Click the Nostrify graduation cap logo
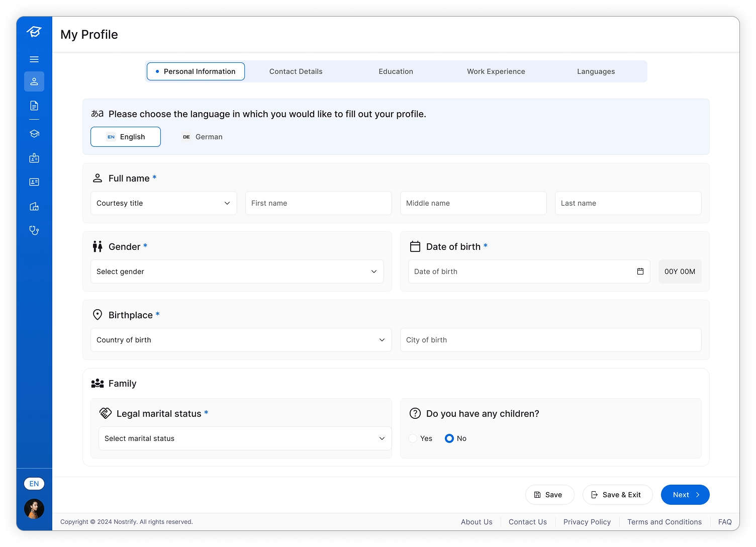The width and height of the screenshot is (756, 547). (x=34, y=32)
